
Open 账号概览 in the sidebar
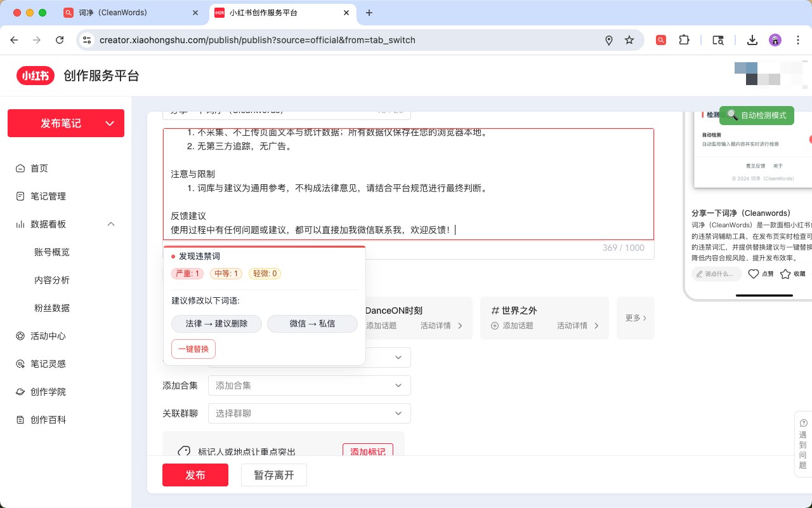click(x=52, y=252)
